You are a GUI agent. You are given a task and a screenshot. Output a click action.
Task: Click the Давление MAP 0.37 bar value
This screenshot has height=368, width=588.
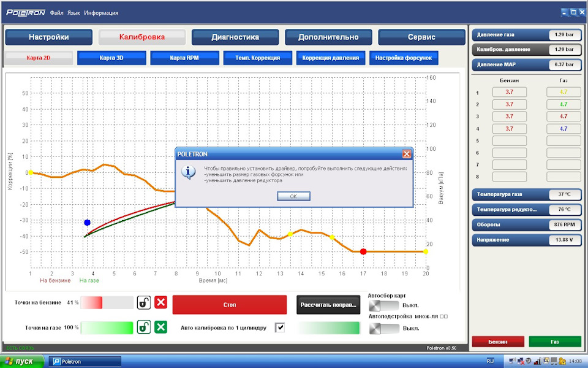pyautogui.click(x=564, y=64)
